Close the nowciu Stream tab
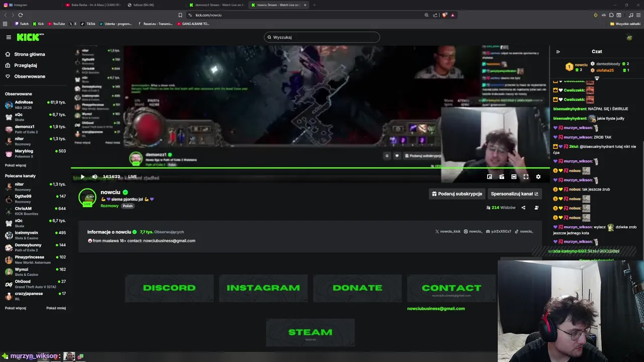The width and height of the screenshot is (644, 362). point(305,5)
